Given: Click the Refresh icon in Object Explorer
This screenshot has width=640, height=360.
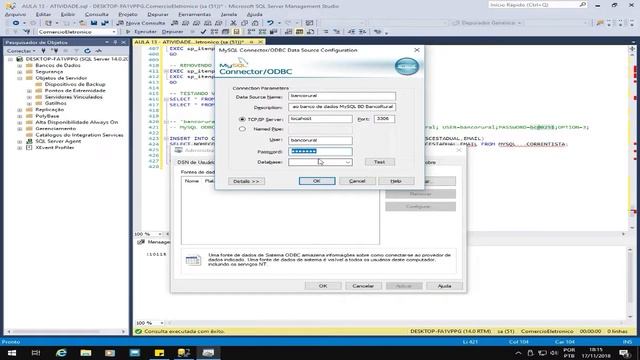Looking at the screenshot, I should [x=87, y=51].
